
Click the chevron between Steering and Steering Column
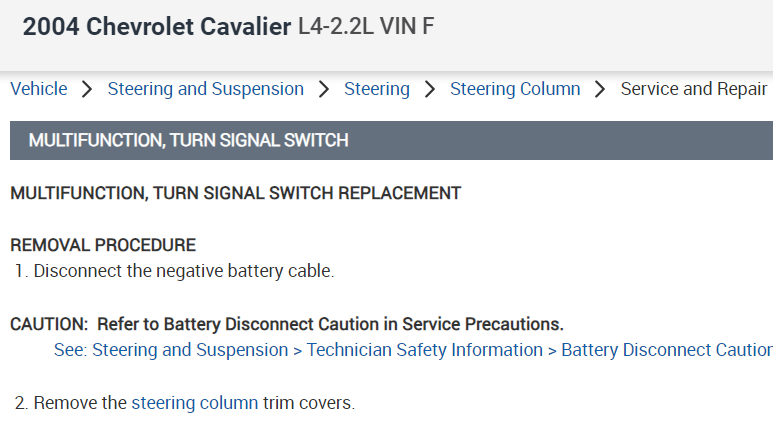point(430,89)
